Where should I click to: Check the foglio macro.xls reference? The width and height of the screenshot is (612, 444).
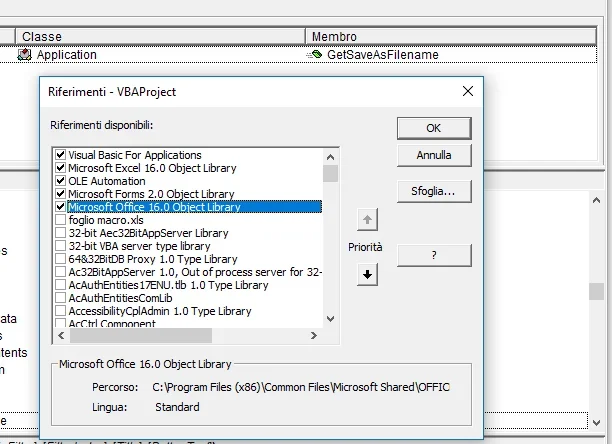tap(60, 220)
